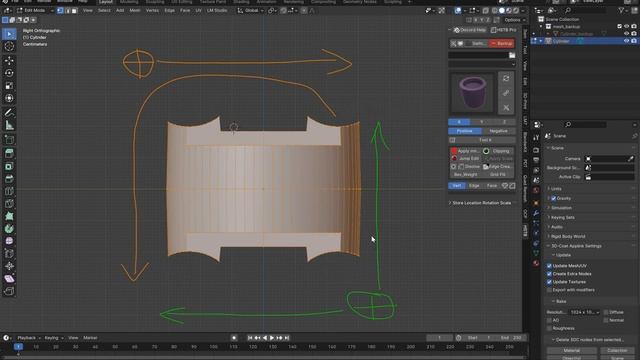
Task: Uncheck Update Textures
Action: pyautogui.click(x=549, y=282)
